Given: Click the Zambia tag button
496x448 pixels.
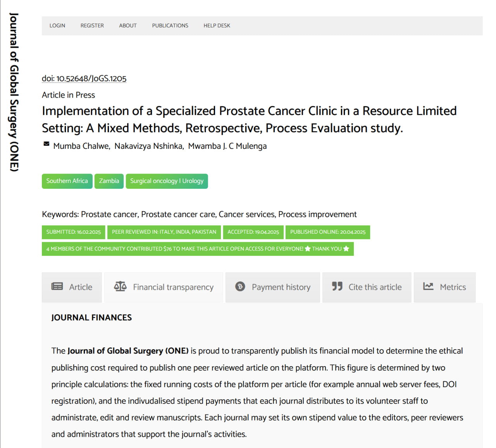Looking at the screenshot, I should click(109, 181).
